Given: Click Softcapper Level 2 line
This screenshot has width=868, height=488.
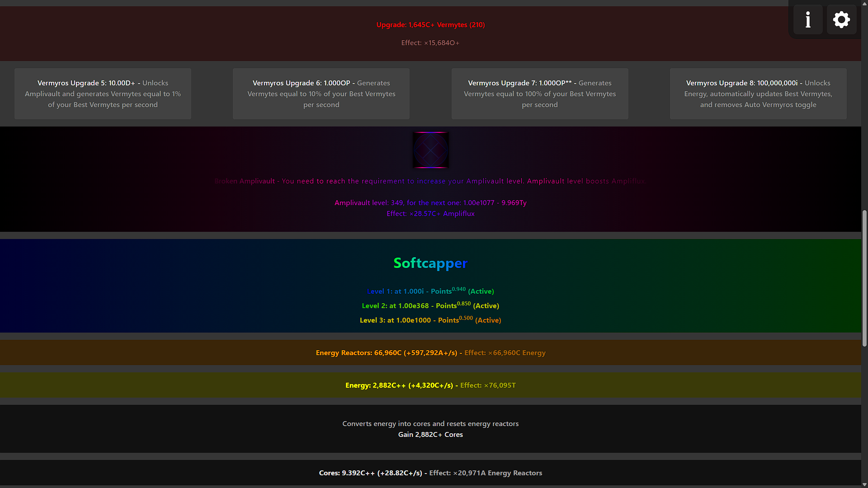Looking at the screenshot, I should (x=430, y=306).
